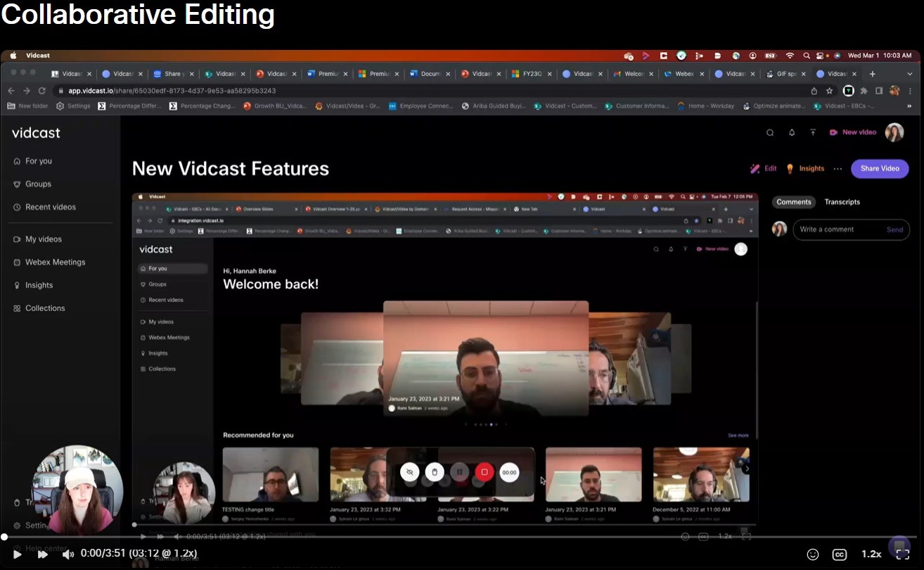The width and height of the screenshot is (924, 570).
Task: Open Groups in main Vidcast sidebar
Action: point(32,184)
